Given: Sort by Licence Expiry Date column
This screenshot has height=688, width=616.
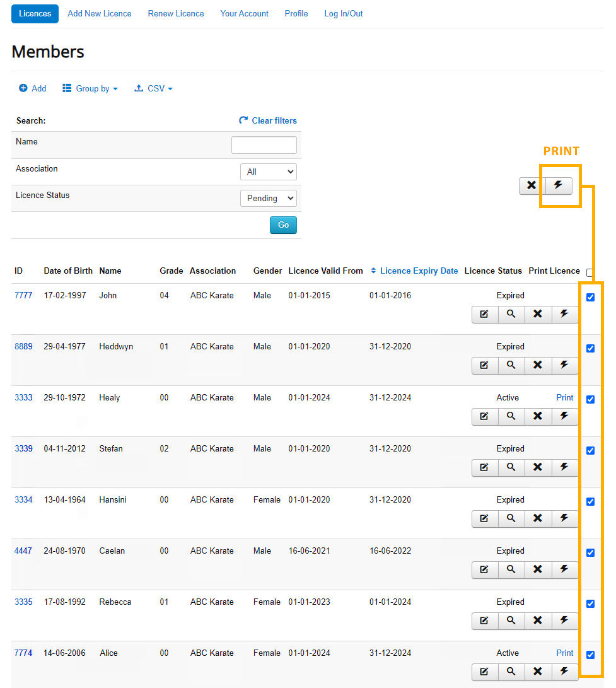Looking at the screenshot, I should (418, 271).
